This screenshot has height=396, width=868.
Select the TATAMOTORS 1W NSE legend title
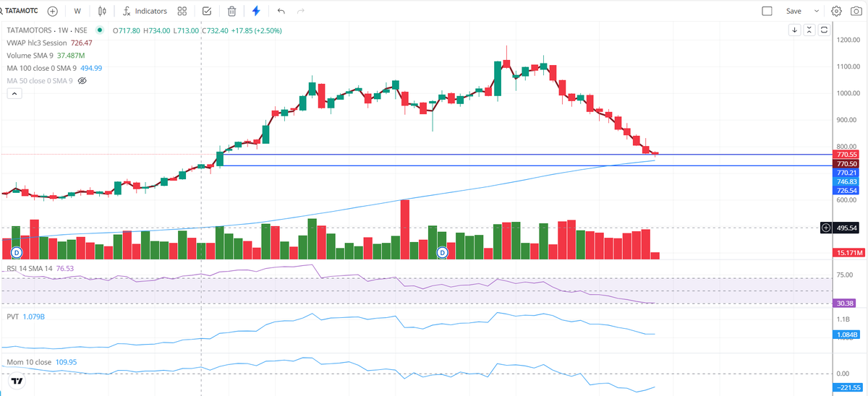pyautogui.click(x=48, y=30)
